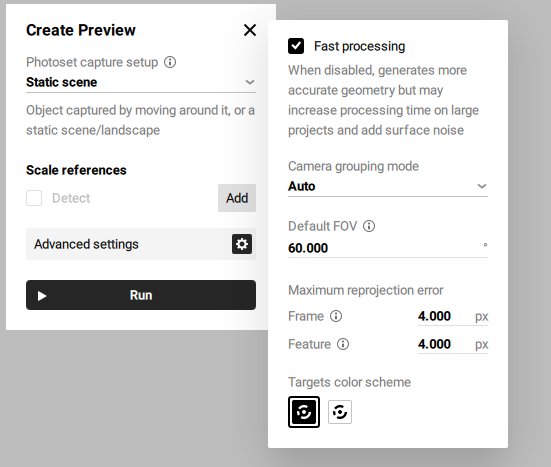This screenshot has height=467, width=551.
Task: Click the Default FOV value field
Action: point(388,248)
